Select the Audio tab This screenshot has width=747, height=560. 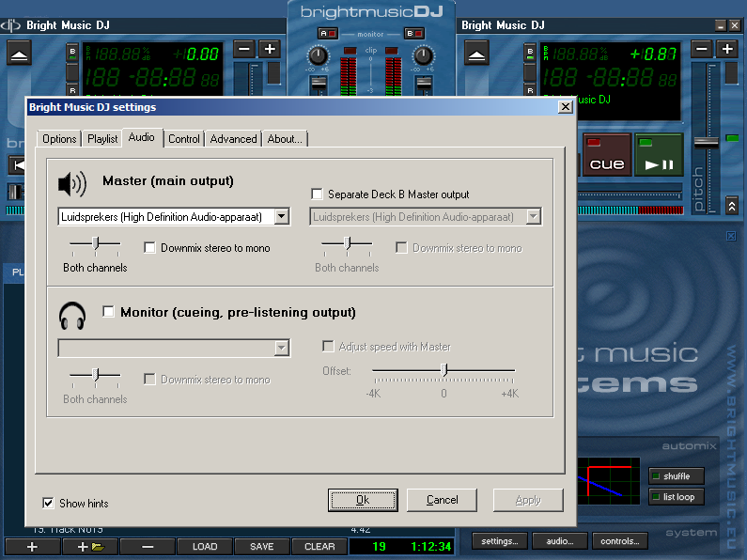[142, 137]
